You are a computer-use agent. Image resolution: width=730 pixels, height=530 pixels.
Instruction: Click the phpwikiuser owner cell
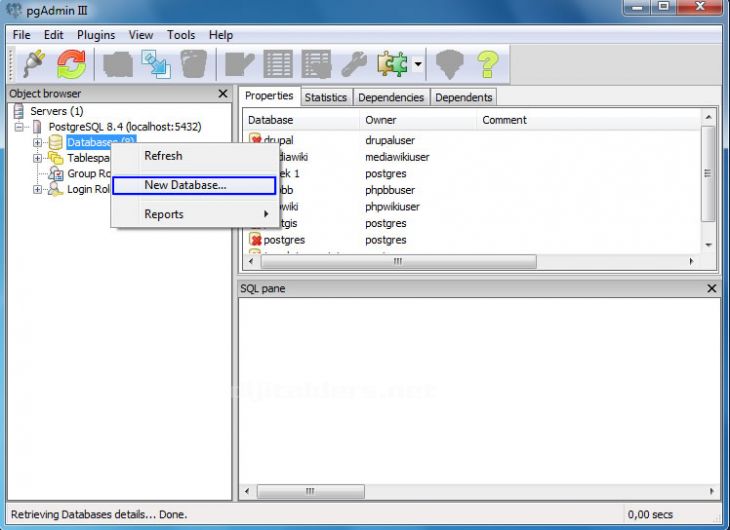[392, 207]
